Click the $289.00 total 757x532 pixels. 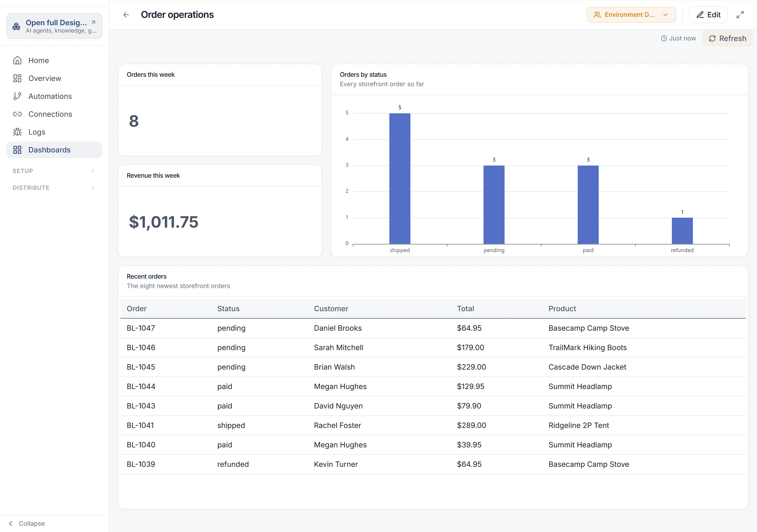pyautogui.click(x=471, y=426)
